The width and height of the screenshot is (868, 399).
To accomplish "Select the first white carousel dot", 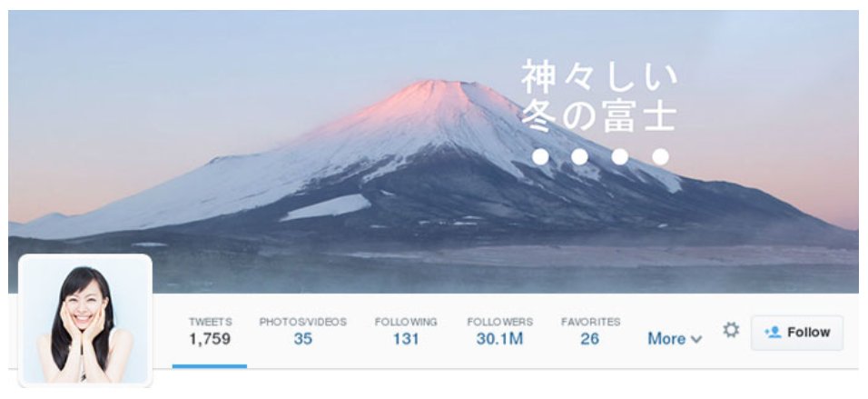I will pos(540,157).
